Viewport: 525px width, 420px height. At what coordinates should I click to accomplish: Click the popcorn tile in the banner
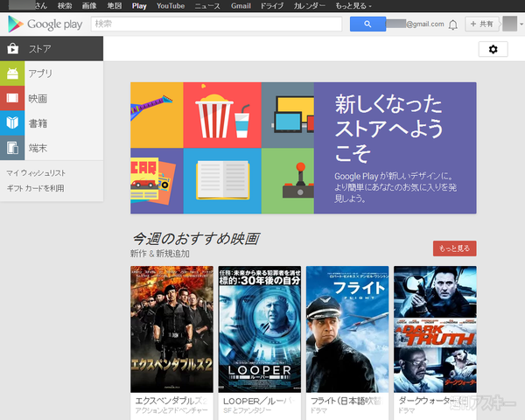222,115
